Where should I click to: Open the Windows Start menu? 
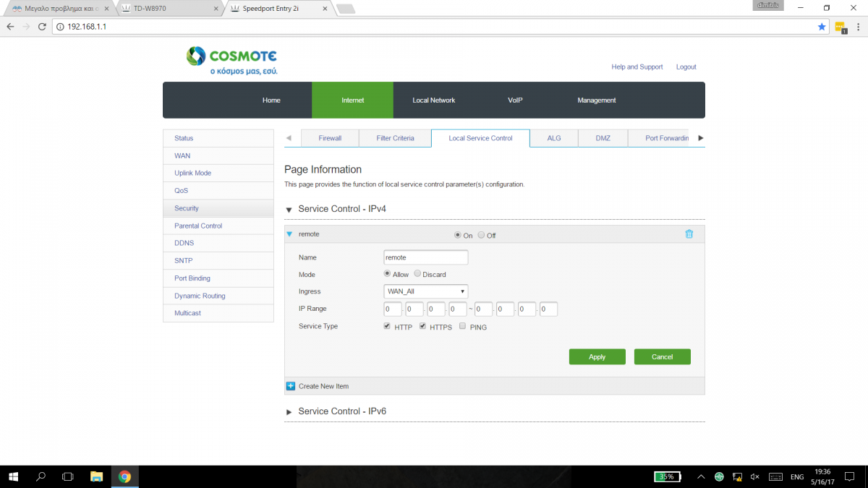click(x=13, y=477)
